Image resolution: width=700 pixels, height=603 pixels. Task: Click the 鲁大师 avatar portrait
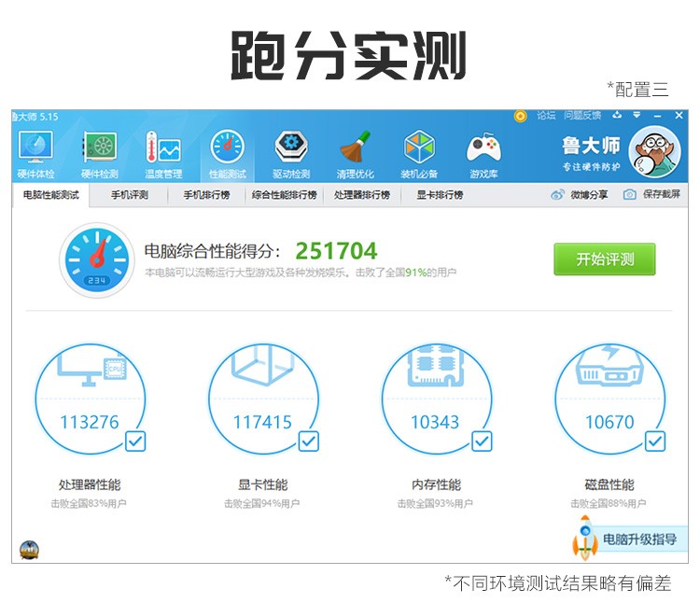coord(655,152)
